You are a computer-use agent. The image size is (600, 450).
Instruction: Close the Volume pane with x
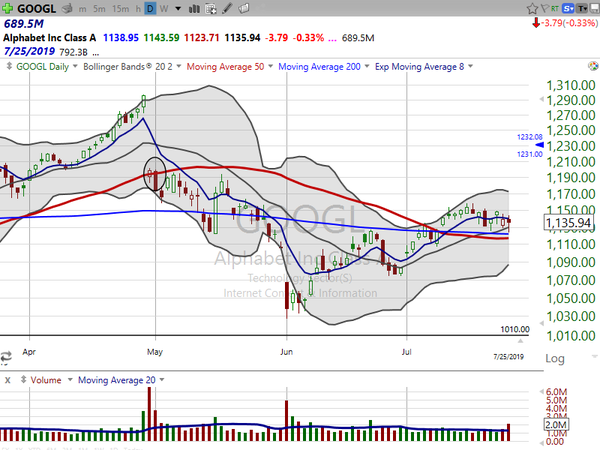tap(7, 380)
